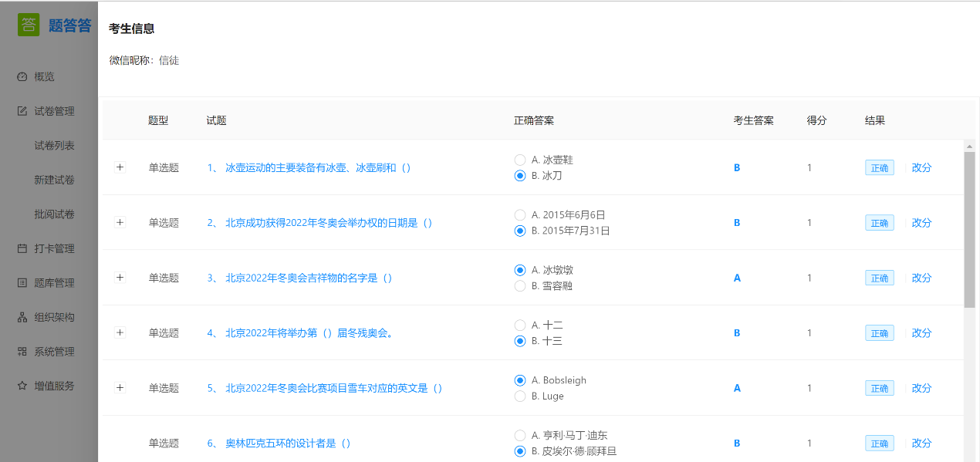The image size is (980, 462).
Task: Click the vertical scrollbar thumb of table
Action: coord(969,229)
